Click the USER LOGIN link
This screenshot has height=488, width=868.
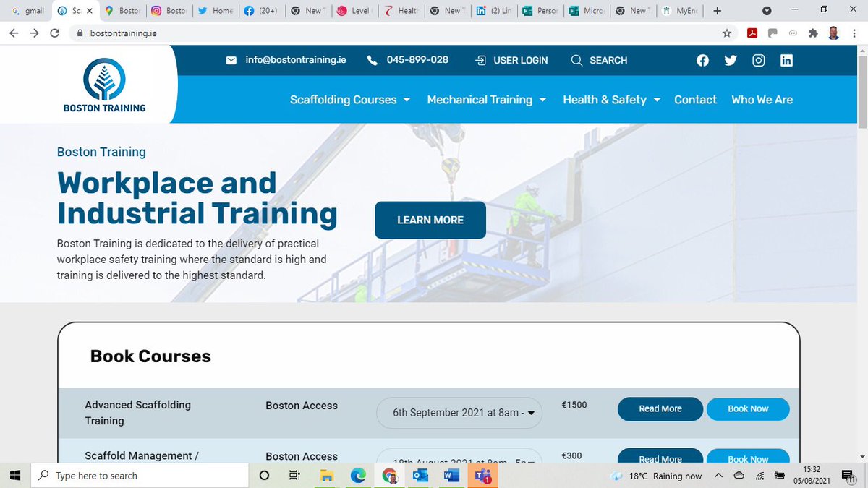point(521,61)
